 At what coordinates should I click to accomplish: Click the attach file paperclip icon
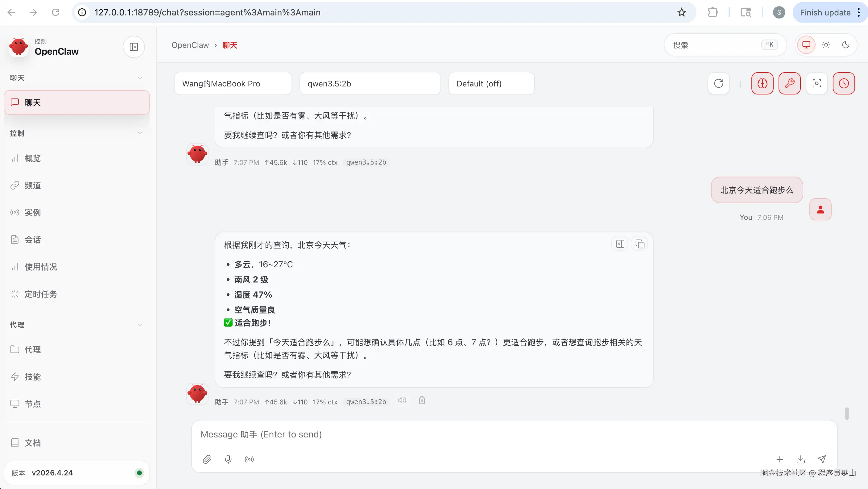207,459
